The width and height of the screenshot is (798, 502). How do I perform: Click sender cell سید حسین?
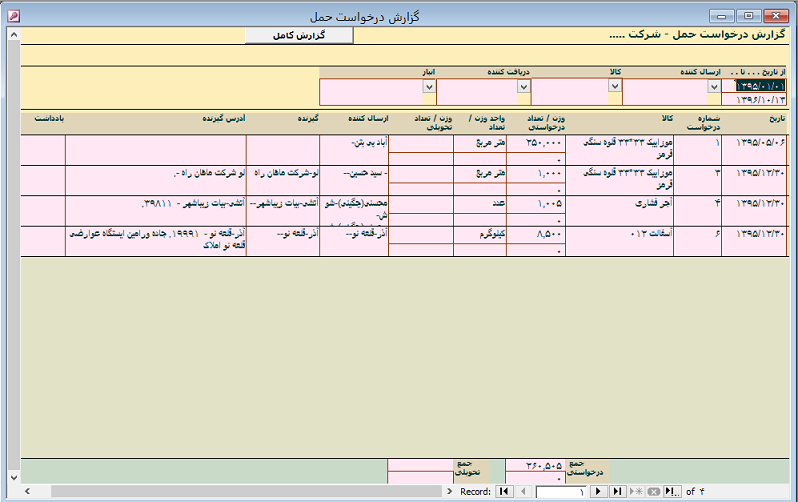point(354,180)
